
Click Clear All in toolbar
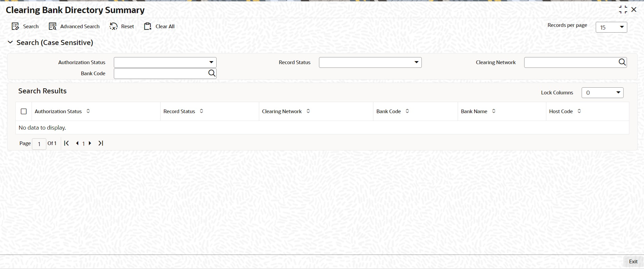click(x=159, y=27)
